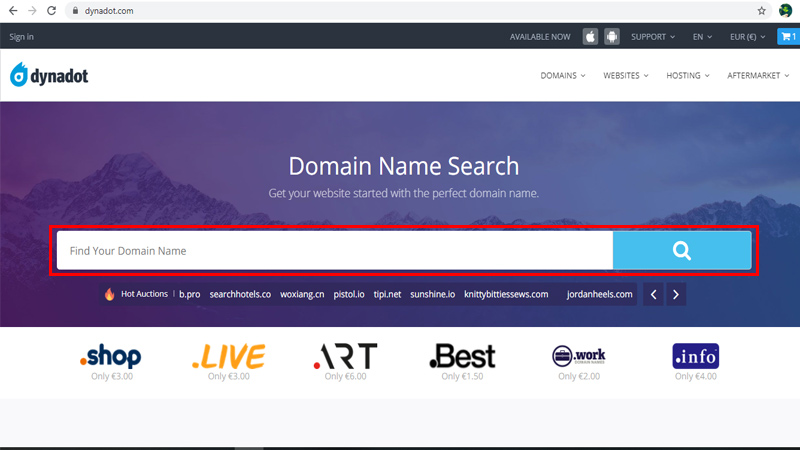The width and height of the screenshot is (800, 450).
Task: Click the Android app download icon
Action: [x=612, y=37]
